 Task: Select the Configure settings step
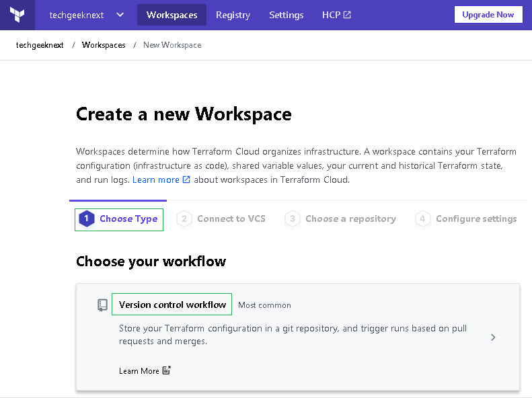(x=466, y=219)
